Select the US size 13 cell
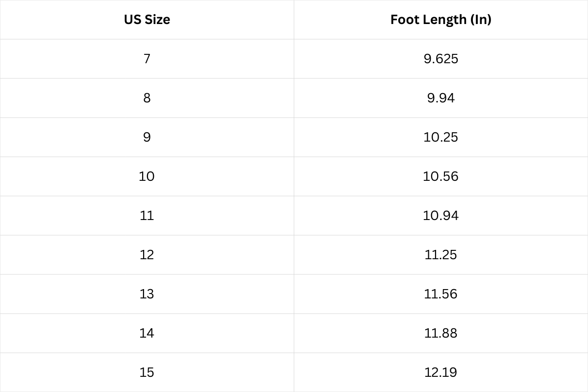 click(147, 294)
